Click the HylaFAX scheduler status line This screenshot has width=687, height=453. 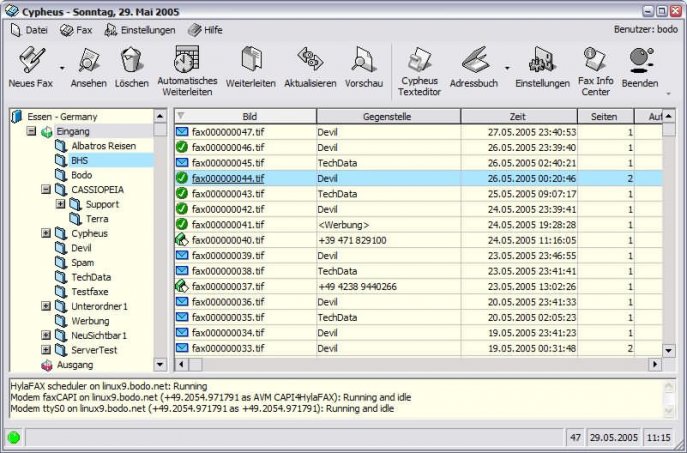point(109,386)
